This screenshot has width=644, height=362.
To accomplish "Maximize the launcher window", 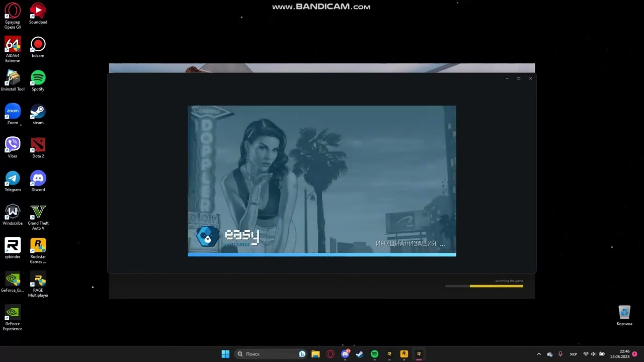I will click(519, 78).
